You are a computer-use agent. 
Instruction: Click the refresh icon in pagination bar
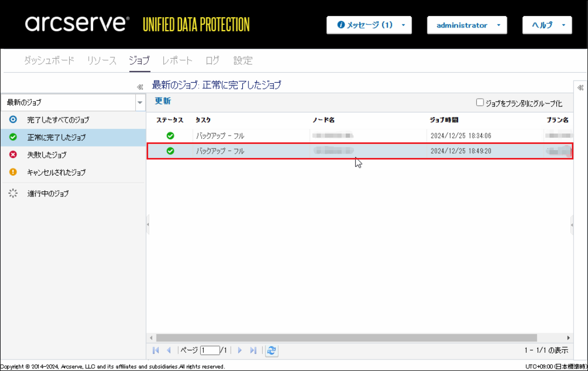[x=271, y=350]
